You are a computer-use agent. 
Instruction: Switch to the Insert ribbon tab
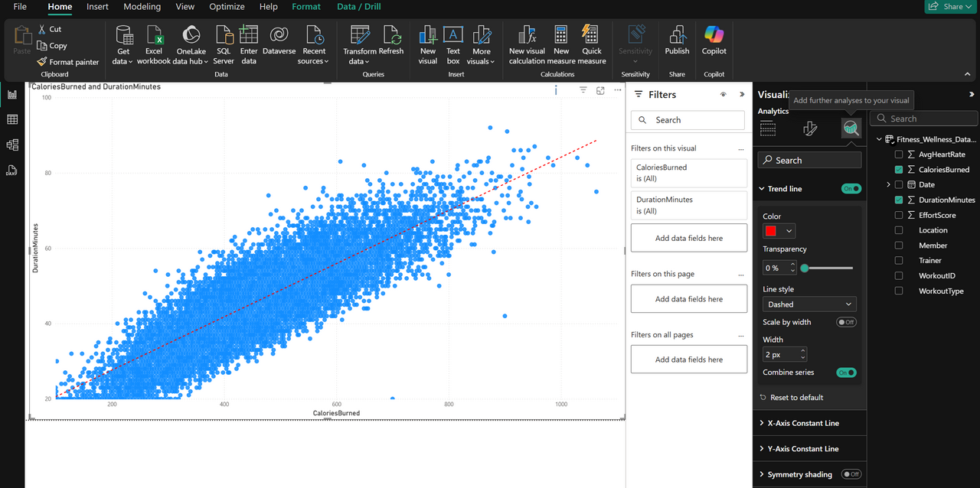[97, 7]
